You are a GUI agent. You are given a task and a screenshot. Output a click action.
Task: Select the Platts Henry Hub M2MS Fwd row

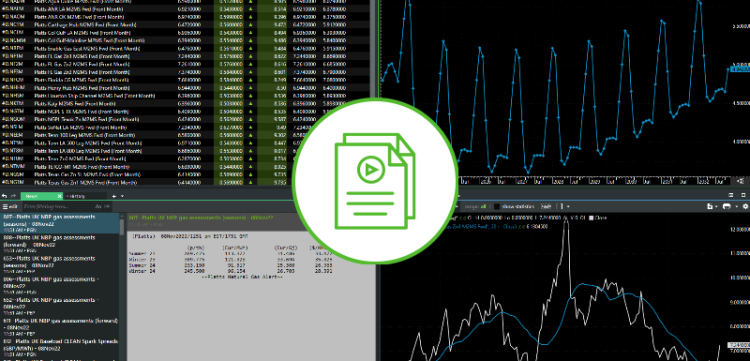click(x=184, y=88)
